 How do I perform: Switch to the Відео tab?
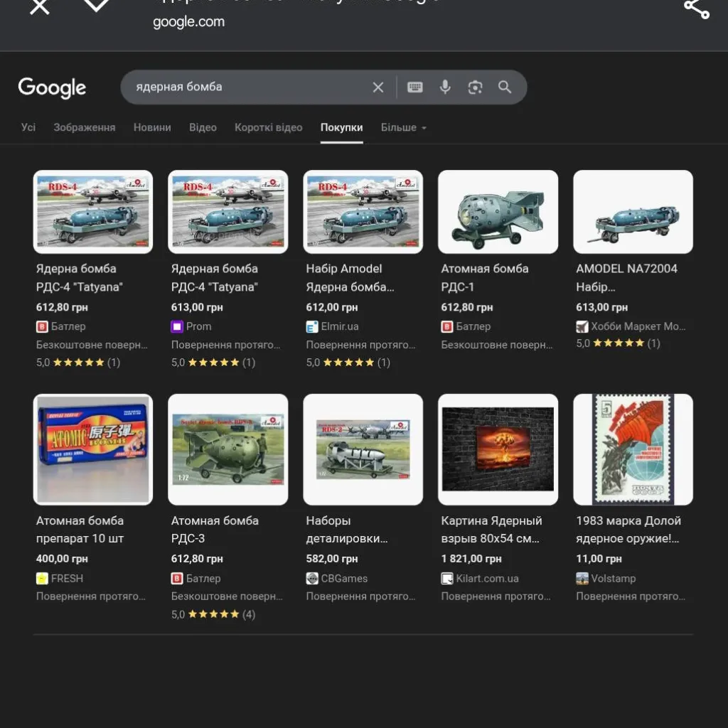[203, 127]
